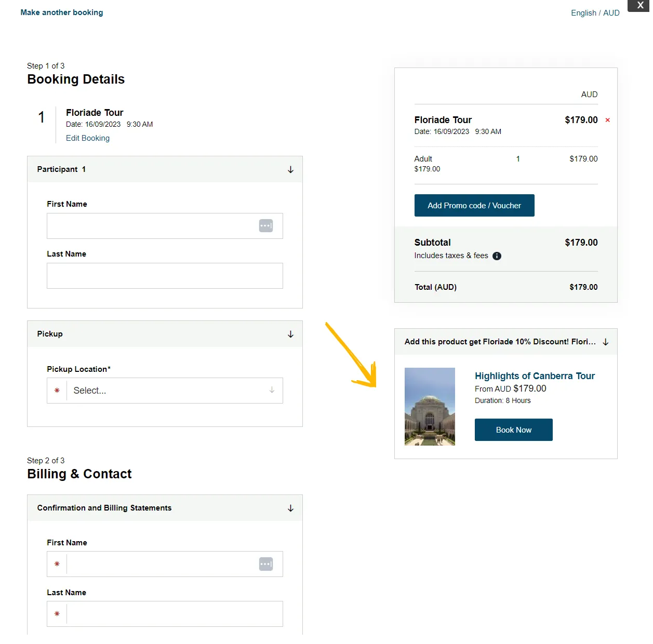Remove Floriade Tour with red x icon
This screenshot has height=644, width=653.
(x=607, y=120)
